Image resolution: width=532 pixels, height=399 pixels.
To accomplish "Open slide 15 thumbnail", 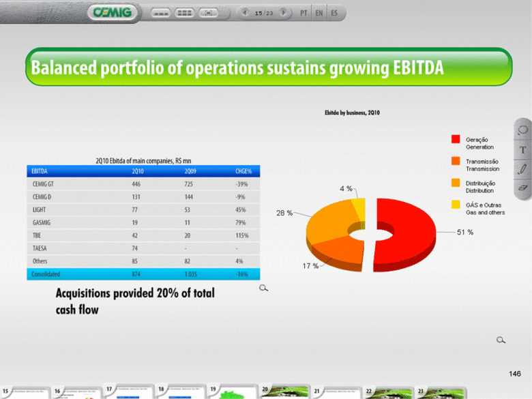I will click(25, 393).
